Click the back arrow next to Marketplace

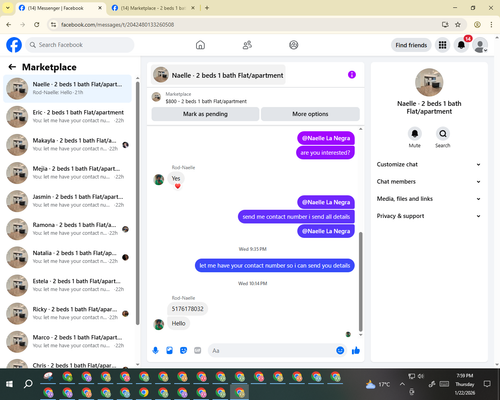[12, 67]
